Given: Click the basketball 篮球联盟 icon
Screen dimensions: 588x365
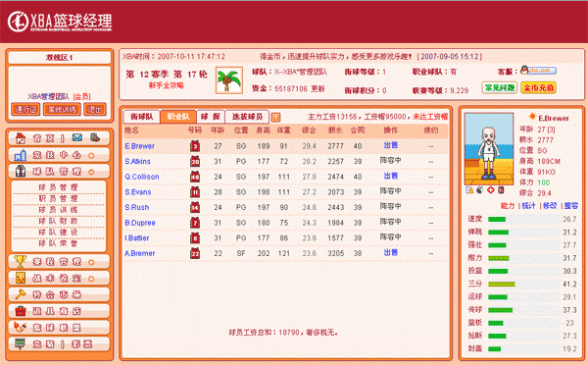Looking at the screenshot, I should tap(21, 328).
